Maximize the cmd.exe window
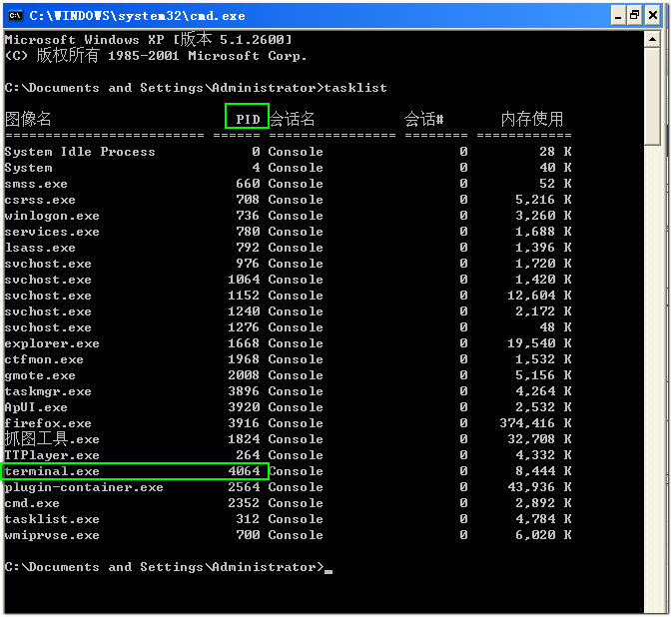This screenshot has width=672, height=617. (x=633, y=15)
